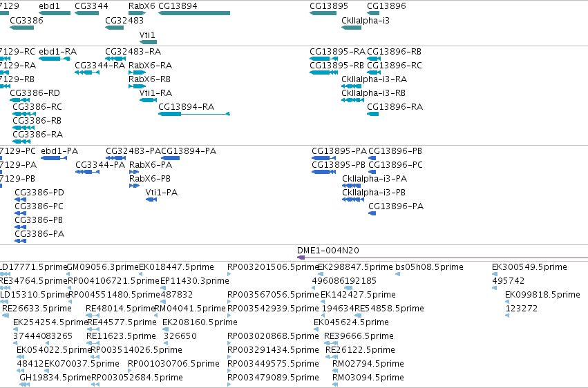Select protein label 'CG13895-PA'
Screen dimensions: 588x388
(x=339, y=151)
